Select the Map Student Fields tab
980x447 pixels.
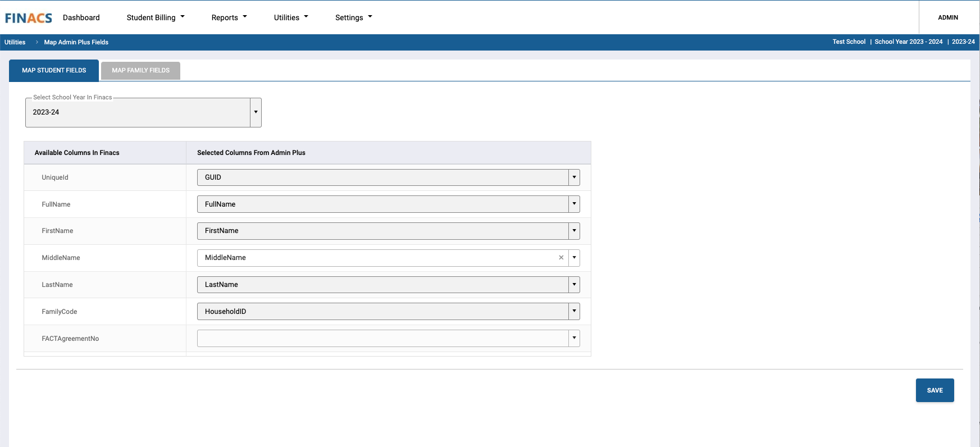(54, 70)
